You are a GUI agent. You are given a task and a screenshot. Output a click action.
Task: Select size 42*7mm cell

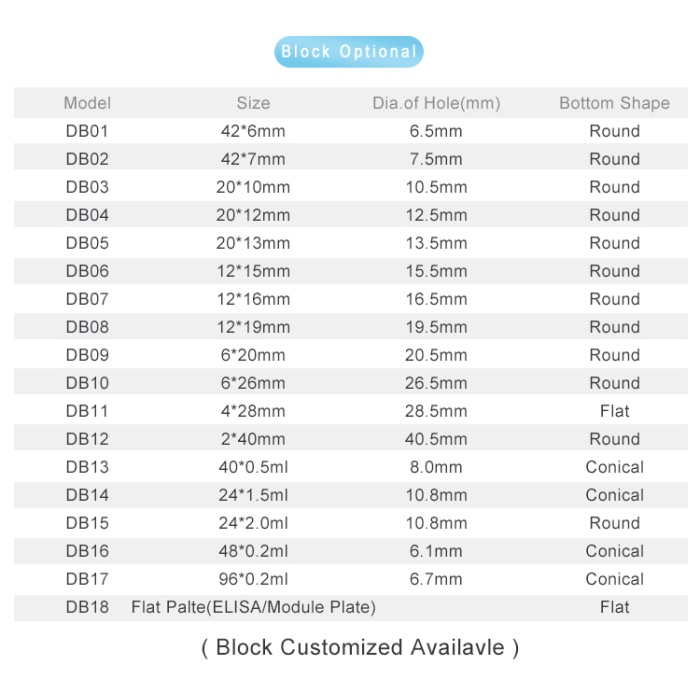(253, 159)
